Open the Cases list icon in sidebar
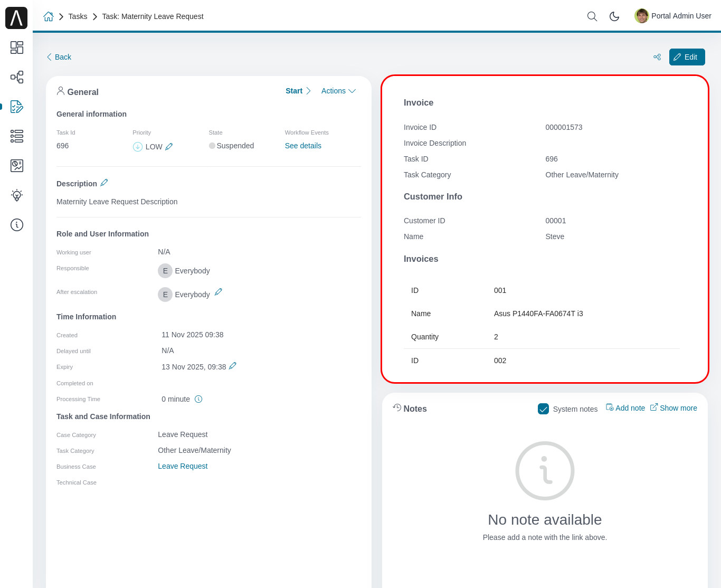 point(16,136)
